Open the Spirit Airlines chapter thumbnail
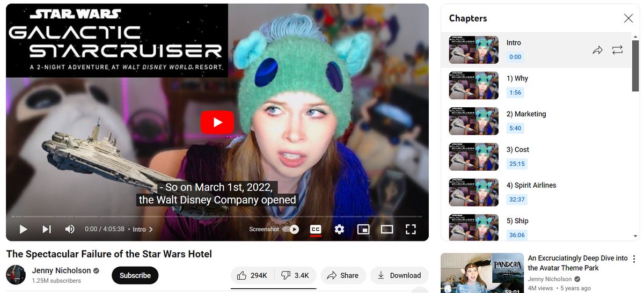This screenshot has width=644, height=293. [474, 192]
